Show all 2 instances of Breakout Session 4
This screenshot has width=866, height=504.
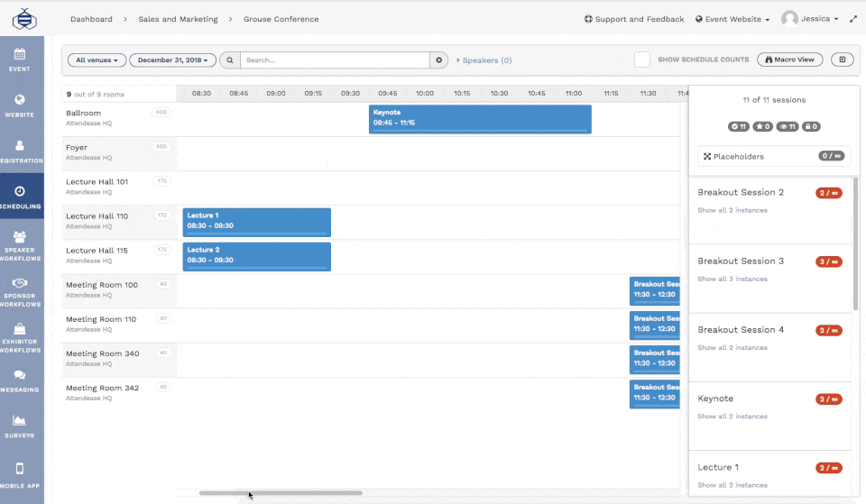click(732, 348)
